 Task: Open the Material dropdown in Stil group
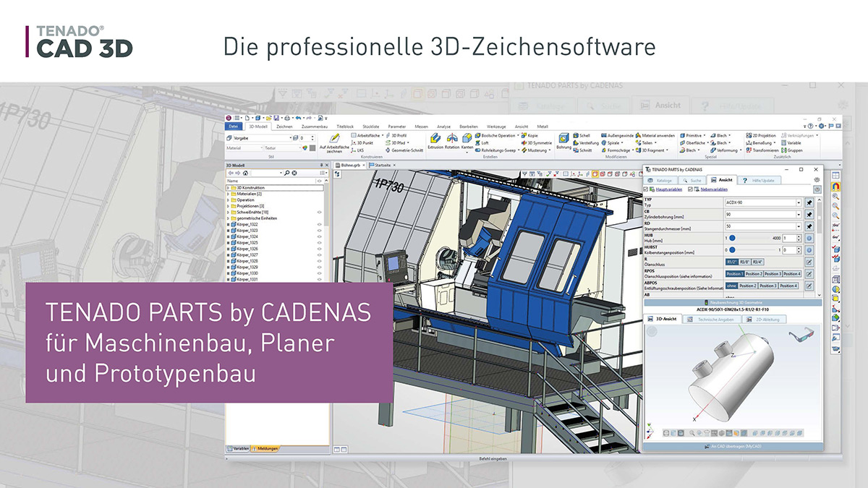coord(244,148)
